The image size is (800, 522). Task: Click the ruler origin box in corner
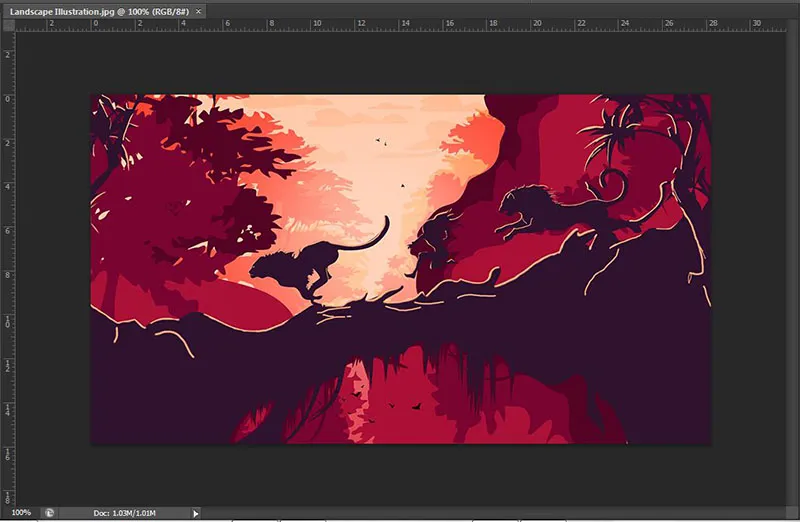(8, 26)
